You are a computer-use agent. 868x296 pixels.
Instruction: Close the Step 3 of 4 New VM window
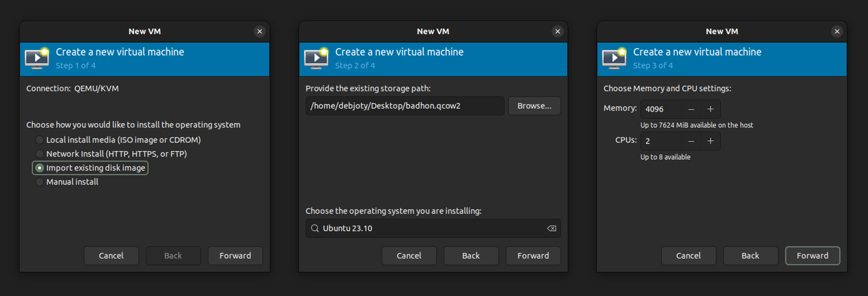(x=837, y=32)
